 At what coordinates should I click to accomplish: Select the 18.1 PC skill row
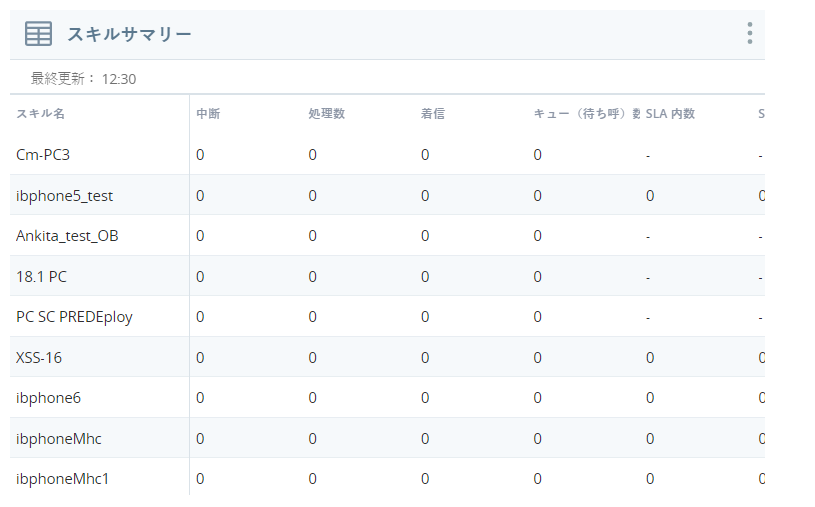point(387,276)
